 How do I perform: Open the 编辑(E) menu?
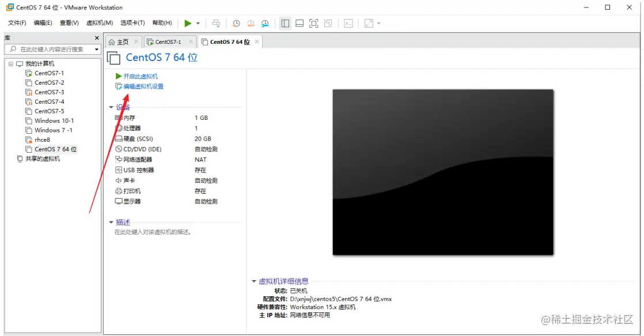43,23
